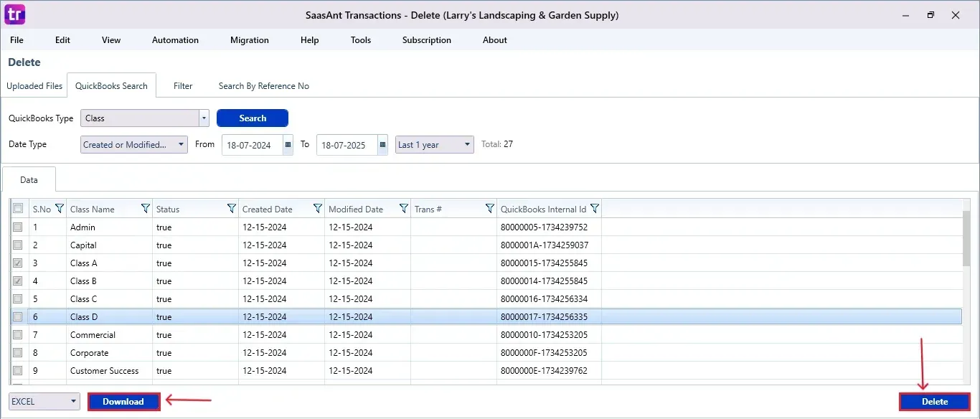Open the To date calendar picker icon
Image resolution: width=980 pixels, height=419 pixels.
[383, 145]
